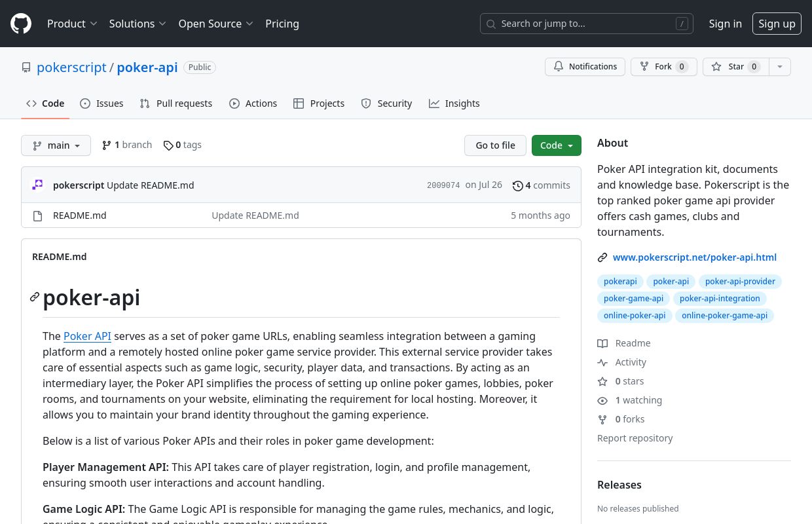The height and width of the screenshot is (524, 812).
Task: Click the Sign in link
Action: pos(726,24)
